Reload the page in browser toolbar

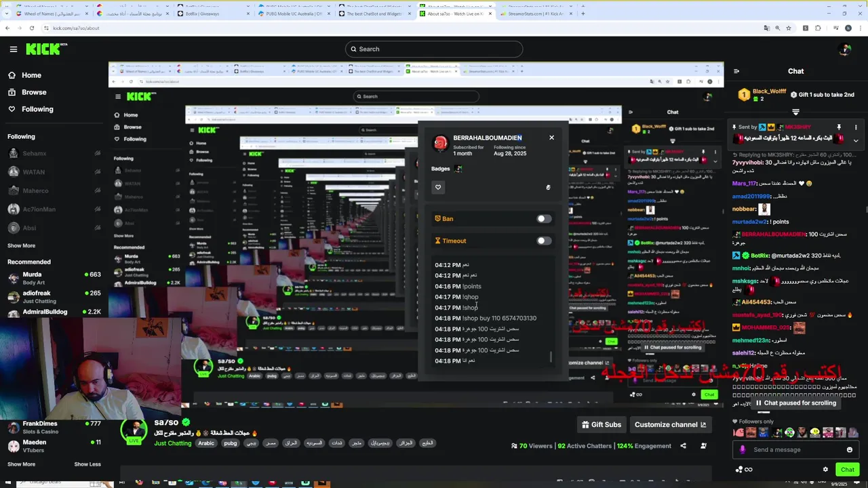point(32,28)
